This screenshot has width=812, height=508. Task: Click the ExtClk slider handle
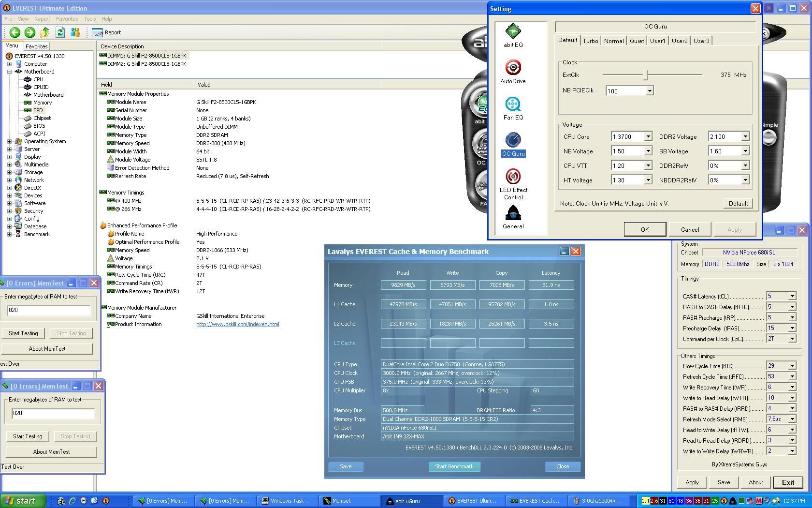645,75
